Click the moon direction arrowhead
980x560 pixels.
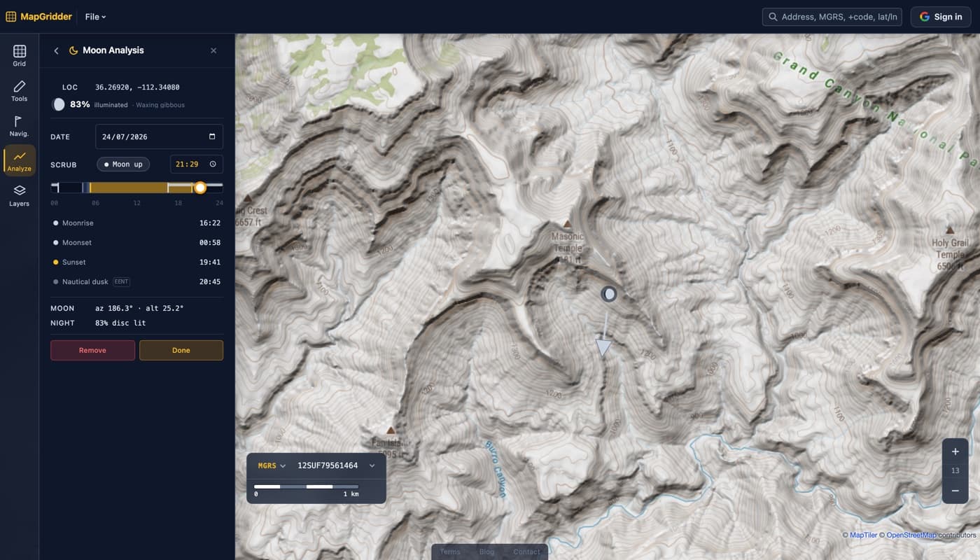point(603,347)
